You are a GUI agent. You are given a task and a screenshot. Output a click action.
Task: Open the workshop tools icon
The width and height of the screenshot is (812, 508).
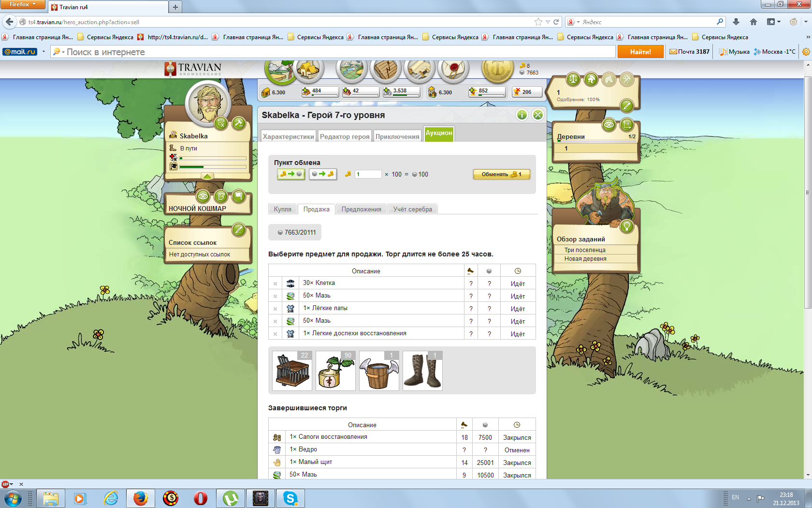point(627,79)
